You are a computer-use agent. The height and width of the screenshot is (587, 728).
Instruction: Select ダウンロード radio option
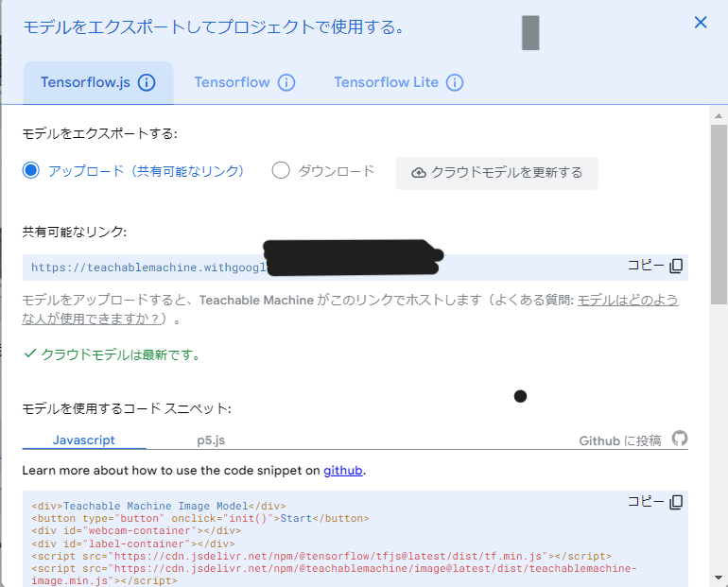point(281,171)
